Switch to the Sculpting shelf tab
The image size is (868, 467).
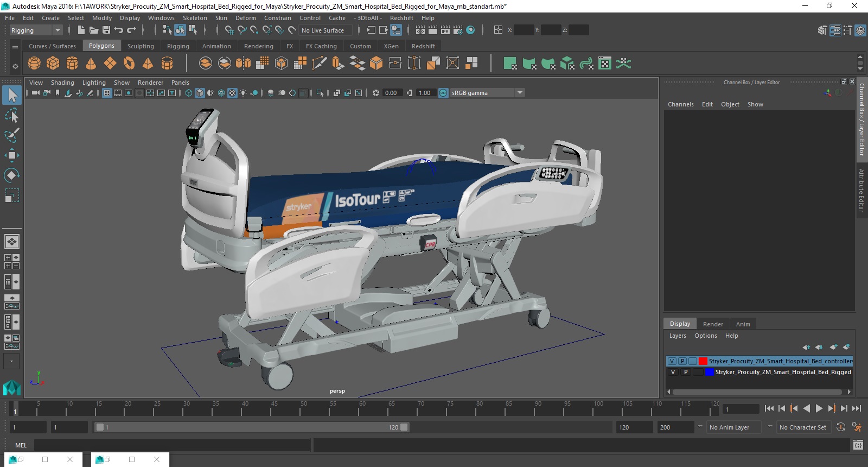pyautogui.click(x=141, y=46)
